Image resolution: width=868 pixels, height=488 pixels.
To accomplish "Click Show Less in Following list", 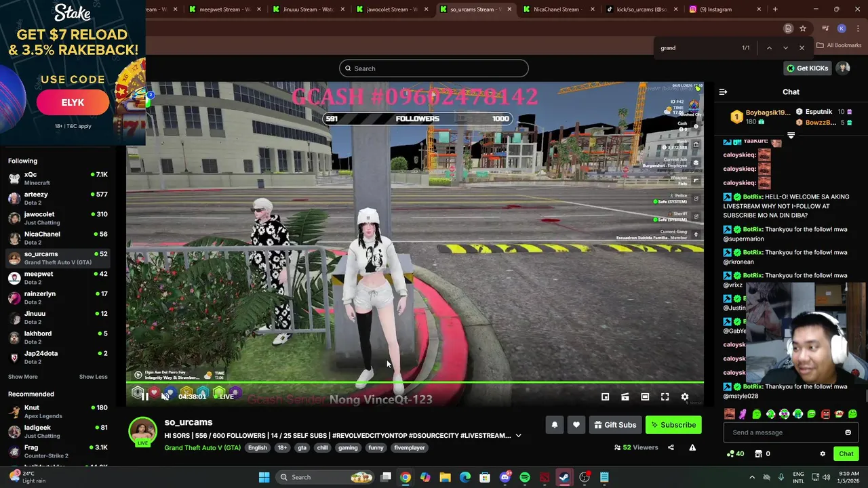I will [93, 377].
